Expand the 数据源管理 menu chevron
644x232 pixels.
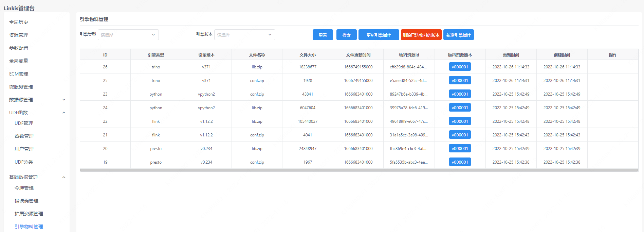click(64, 100)
